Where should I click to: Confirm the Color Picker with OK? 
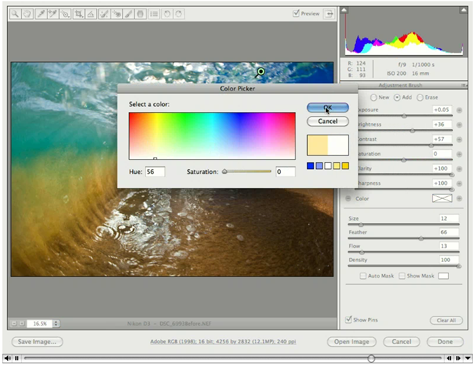(328, 107)
